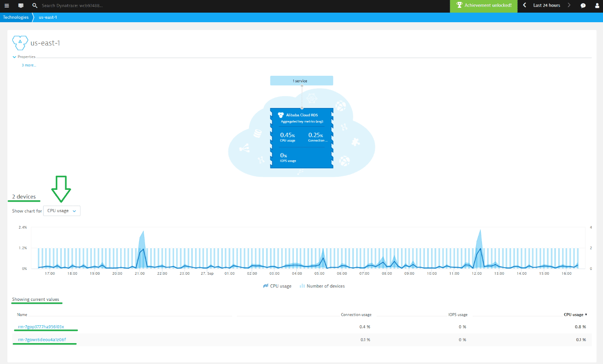
Task: Click the 0.8 % CPU usage cell
Action: coord(580,327)
